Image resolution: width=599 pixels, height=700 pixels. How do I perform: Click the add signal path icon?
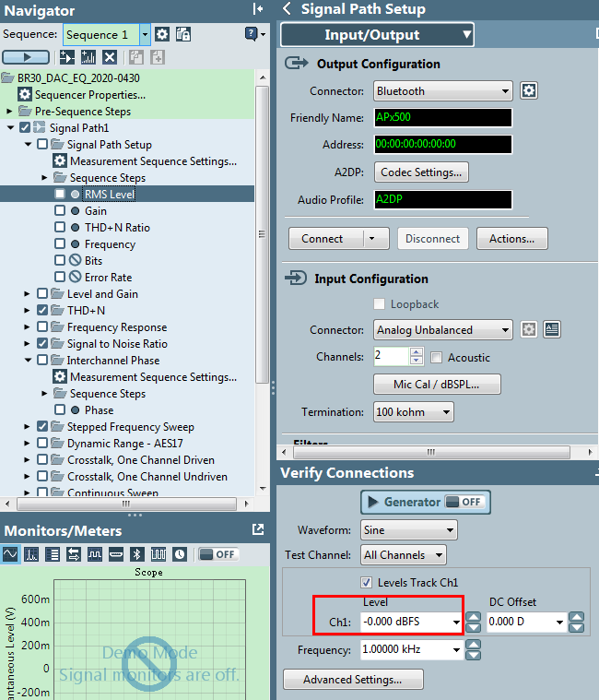tap(67, 57)
